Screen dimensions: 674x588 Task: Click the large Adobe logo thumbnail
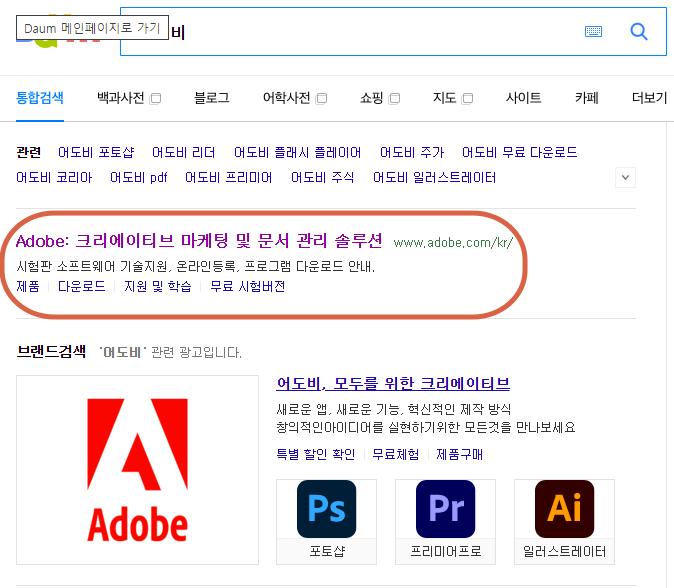138,470
